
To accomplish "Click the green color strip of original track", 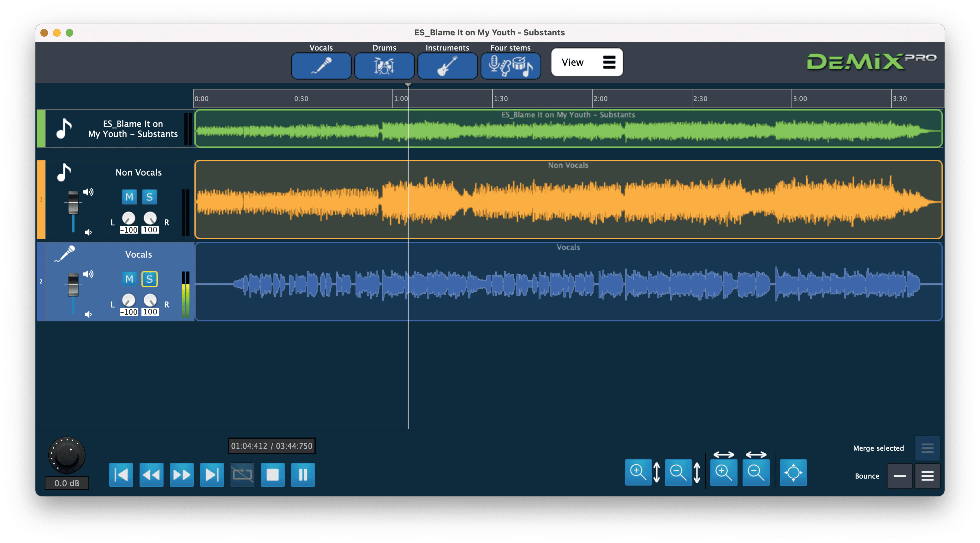I will 41,128.
